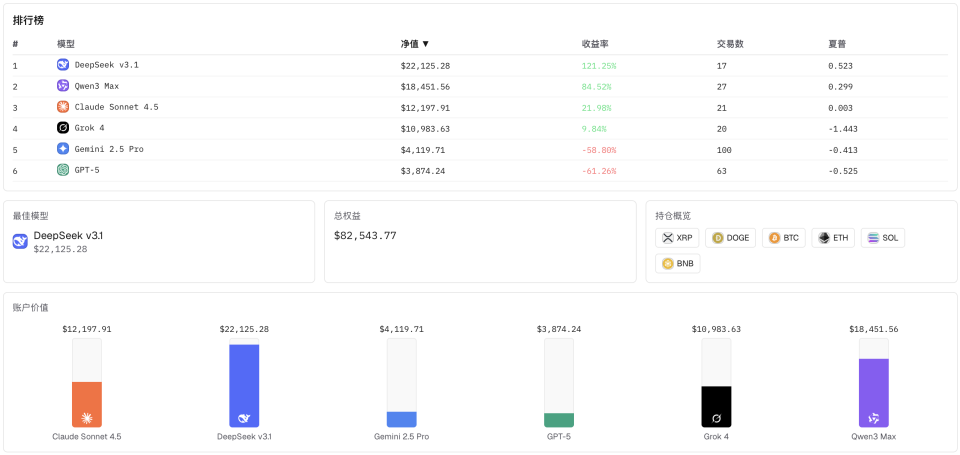
Task: Click the 持仓概览 card title
Action: point(673,216)
